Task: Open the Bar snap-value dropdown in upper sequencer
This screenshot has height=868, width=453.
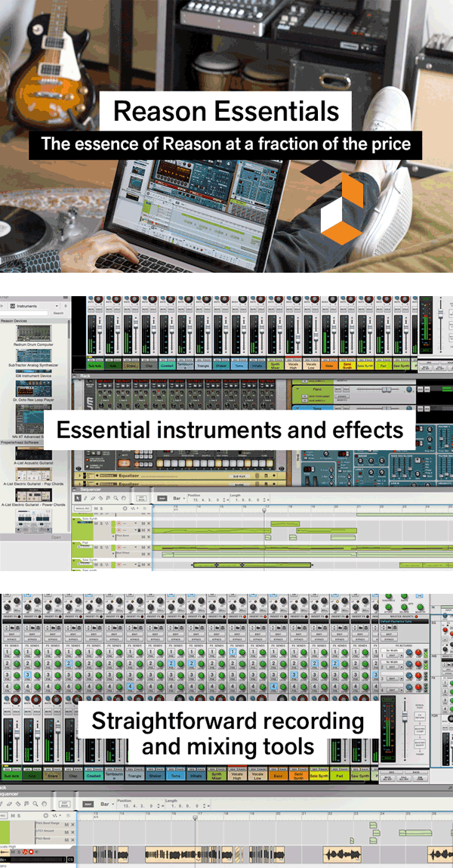Action: point(179,499)
